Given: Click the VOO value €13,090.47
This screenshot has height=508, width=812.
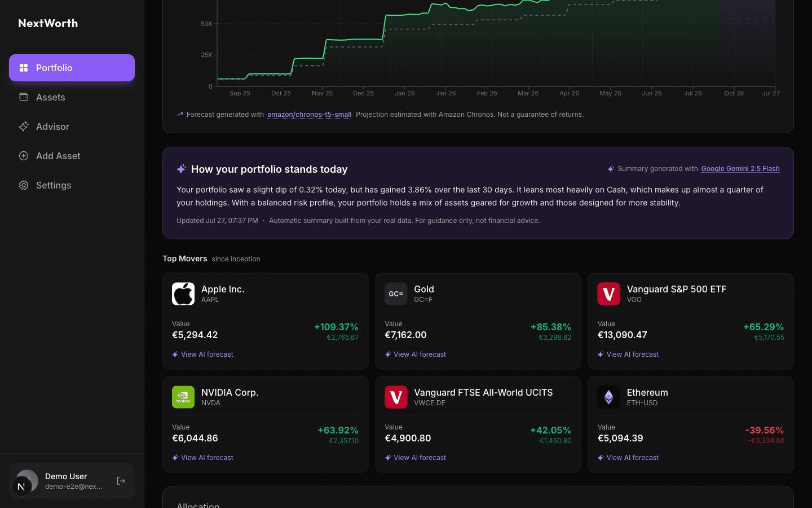Looking at the screenshot, I should [622, 335].
